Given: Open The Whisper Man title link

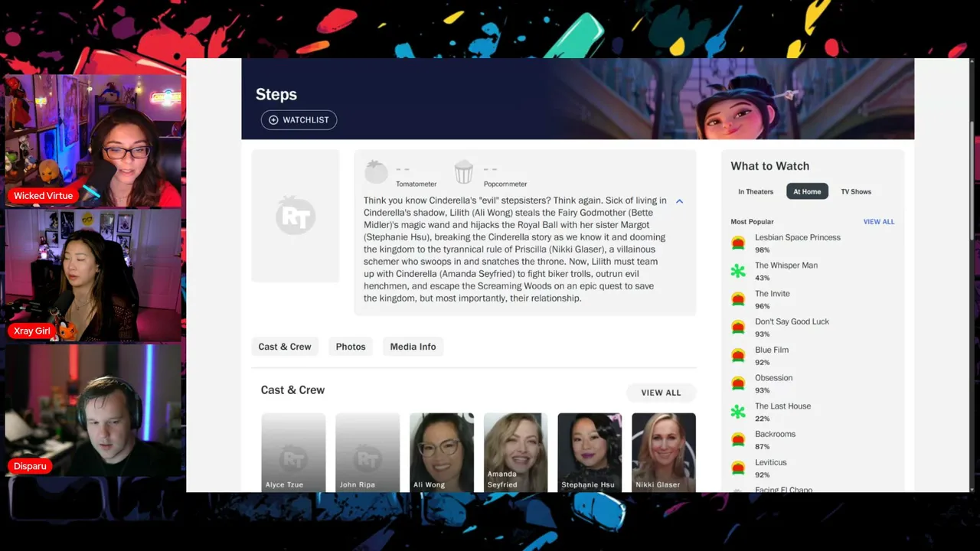Looking at the screenshot, I should tap(786, 266).
